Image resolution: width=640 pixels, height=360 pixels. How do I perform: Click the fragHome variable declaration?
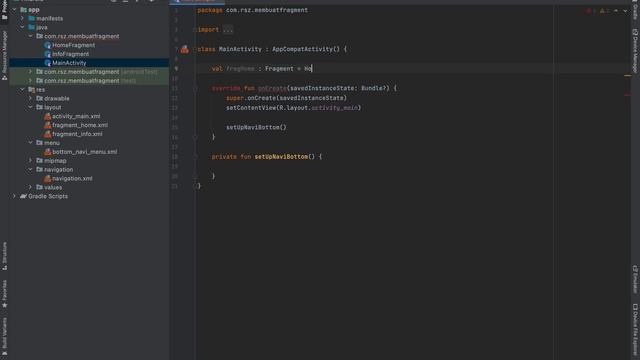240,69
